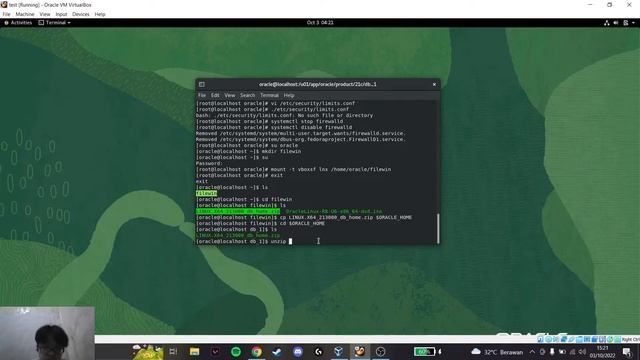Click the VirtualBox Right Ctrl host key indicator
Screen dimensions: 640x360
coord(631,339)
